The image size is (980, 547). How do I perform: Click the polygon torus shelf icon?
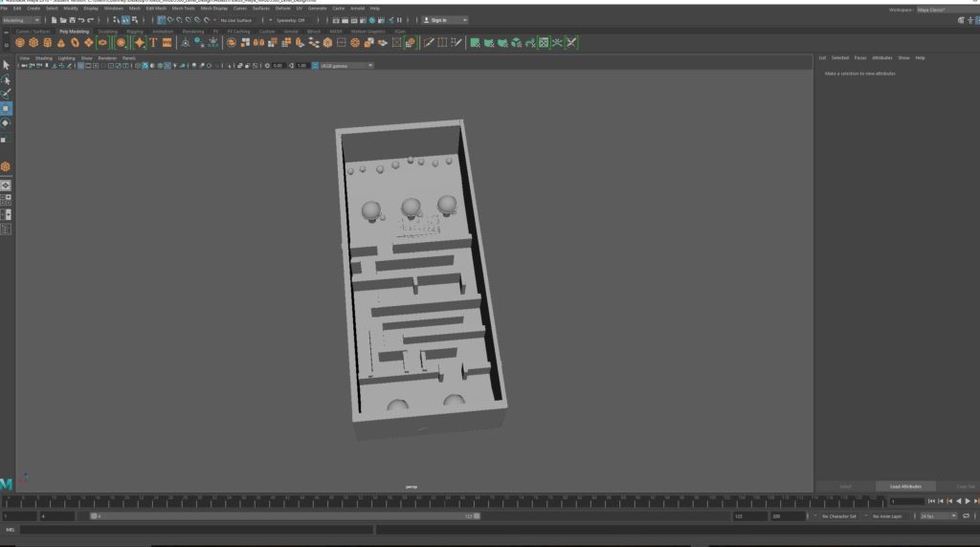point(74,42)
